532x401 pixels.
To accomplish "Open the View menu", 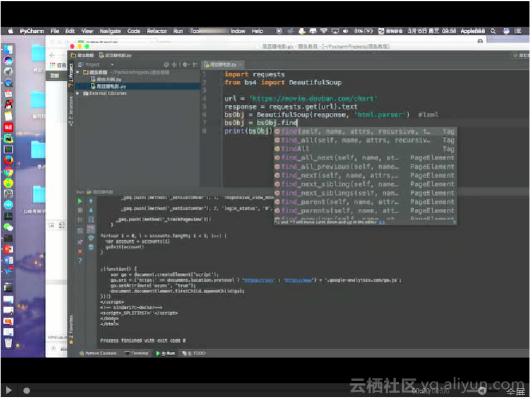I will pos(87,31).
